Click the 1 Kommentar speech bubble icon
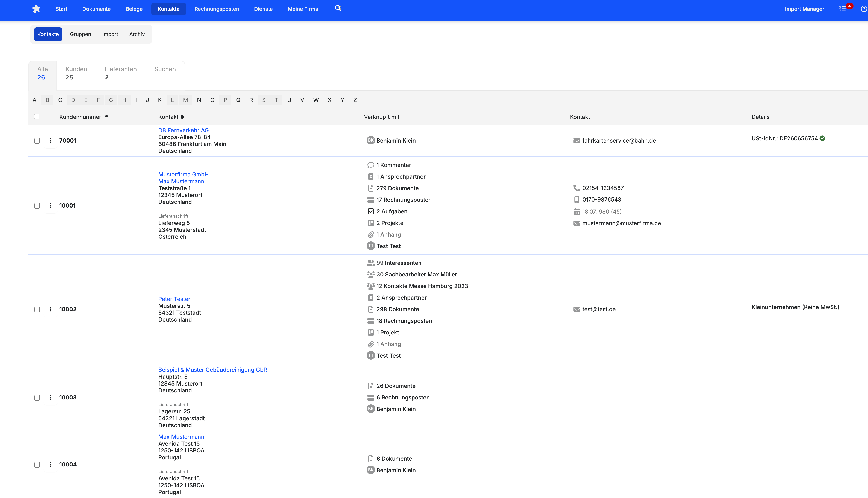Viewport: 868px width, 498px height. click(370, 165)
